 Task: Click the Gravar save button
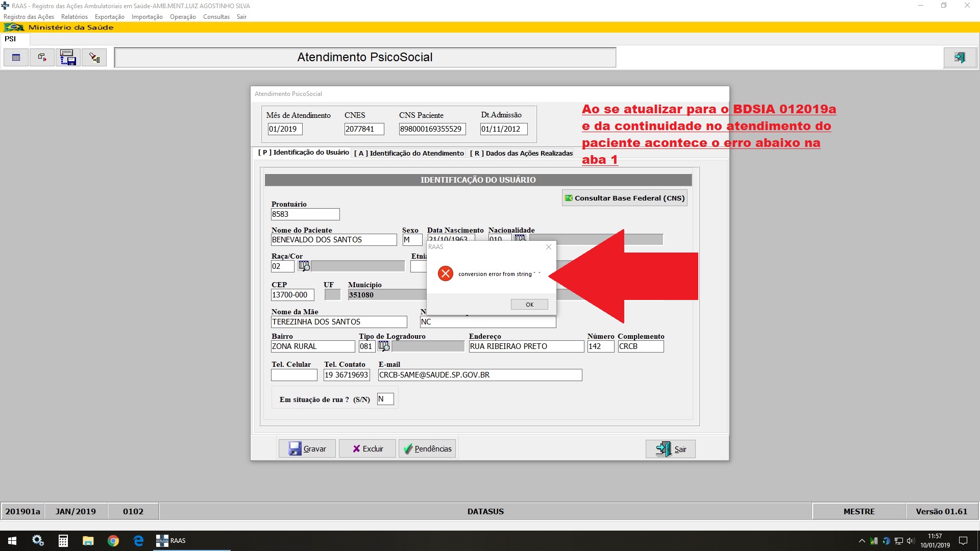(x=307, y=449)
